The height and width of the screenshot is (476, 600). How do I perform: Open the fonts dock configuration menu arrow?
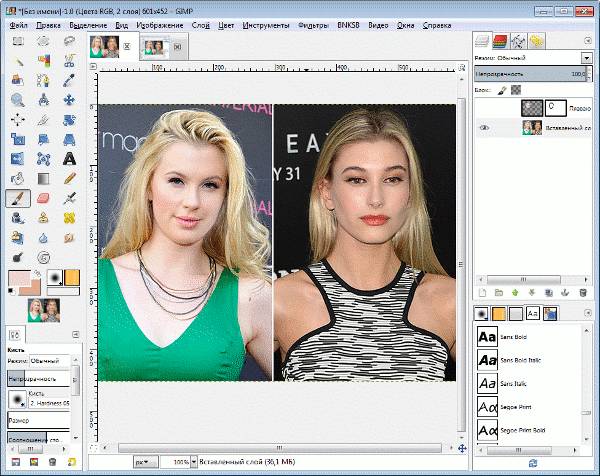588,313
